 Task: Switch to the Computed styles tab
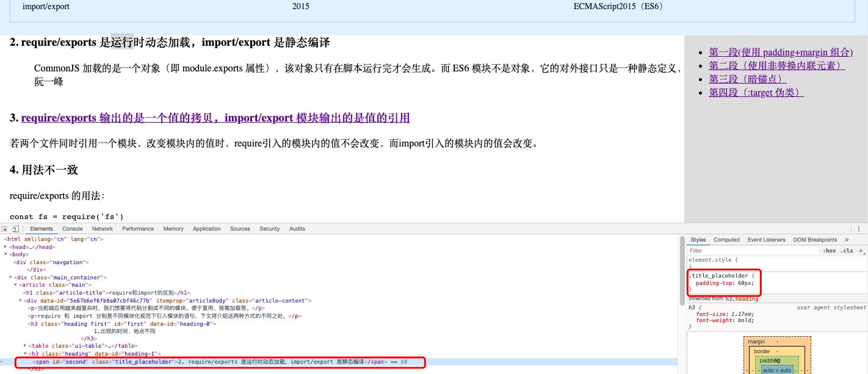click(x=726, y=240)
